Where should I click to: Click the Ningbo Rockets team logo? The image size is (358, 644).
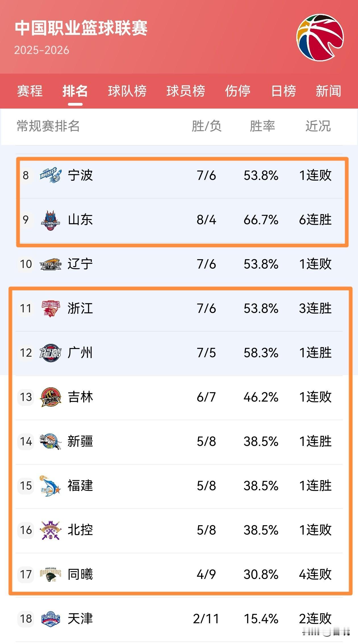[51, 175]
